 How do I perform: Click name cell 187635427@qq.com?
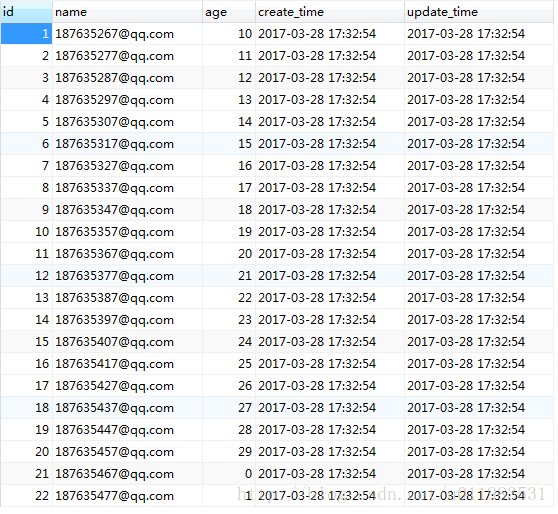point(127,386)
